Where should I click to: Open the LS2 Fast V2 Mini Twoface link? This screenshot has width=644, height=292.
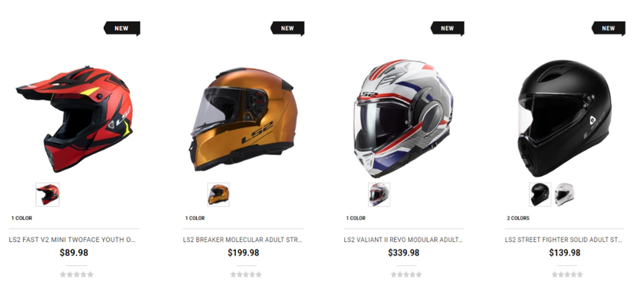coord(73,239)
